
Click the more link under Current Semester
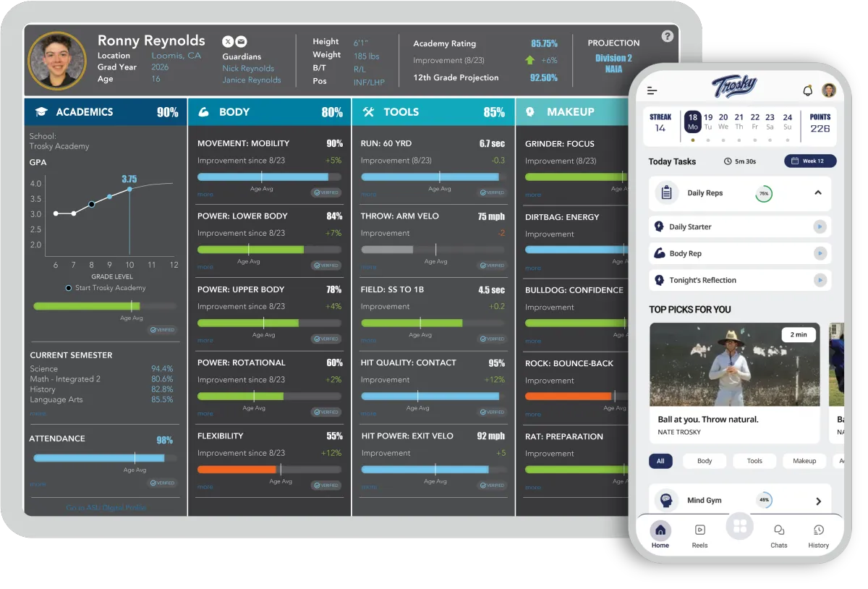pos(38,414)
